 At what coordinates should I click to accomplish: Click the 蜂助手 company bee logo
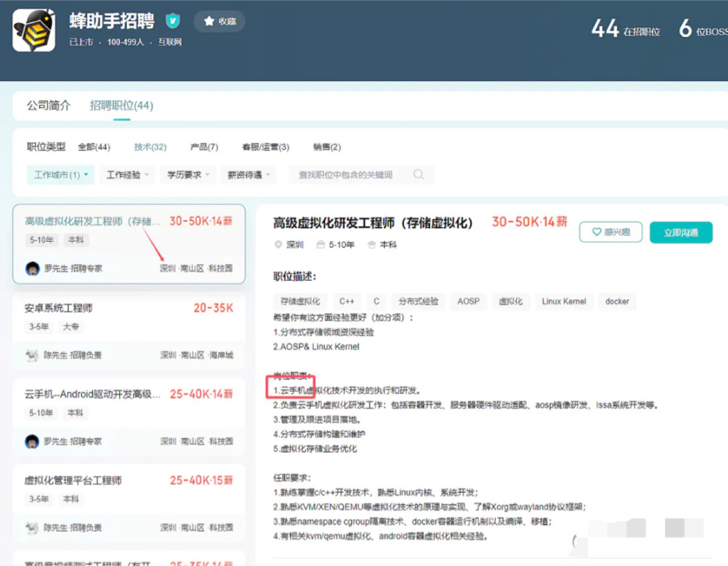click(x=34, y=30)
